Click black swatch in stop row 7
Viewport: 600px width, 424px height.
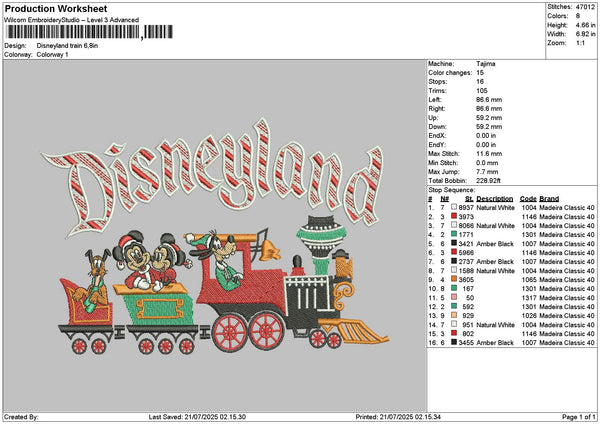(x=454, y=261)
